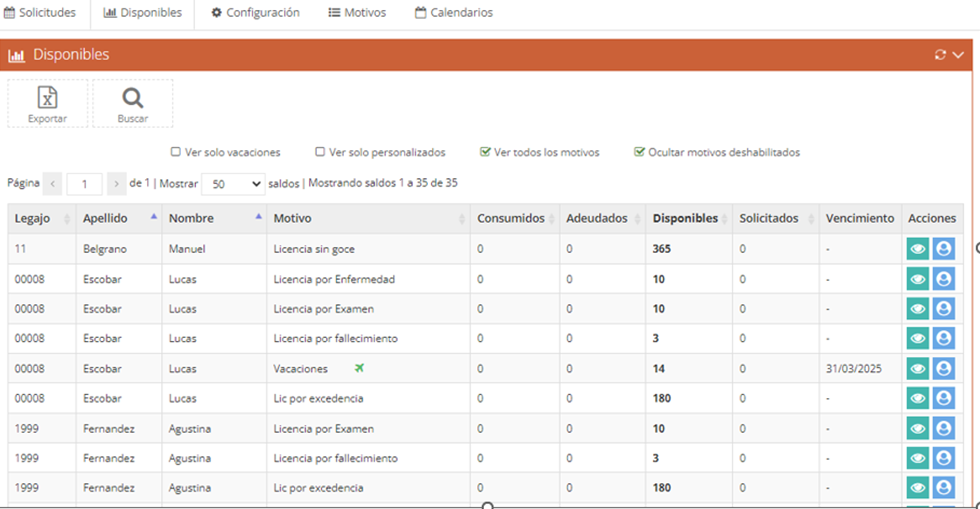The height and width of the screenshot is (509, 980).
Task: Collapse the Disponibles panel with chevron
Action: click(958, 54)
